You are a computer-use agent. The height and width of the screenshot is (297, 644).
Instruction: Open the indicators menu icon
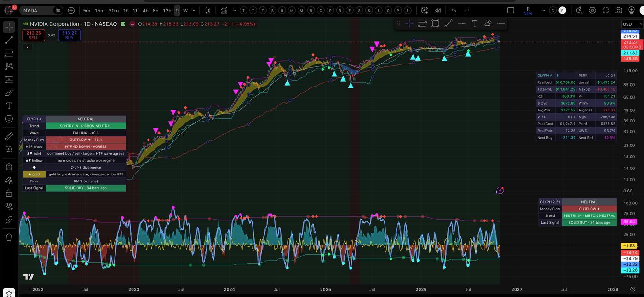point(224,10)
